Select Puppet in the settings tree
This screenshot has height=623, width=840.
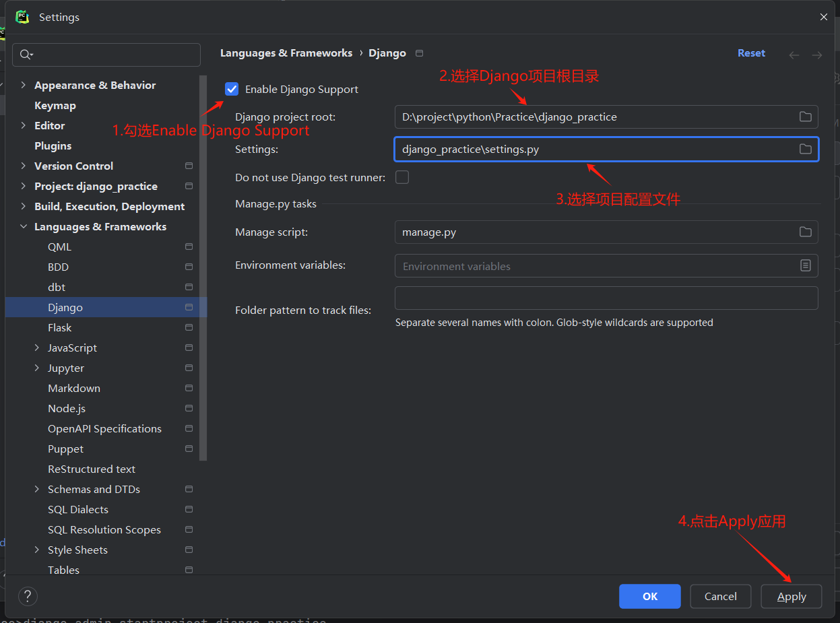pos(66,449)
